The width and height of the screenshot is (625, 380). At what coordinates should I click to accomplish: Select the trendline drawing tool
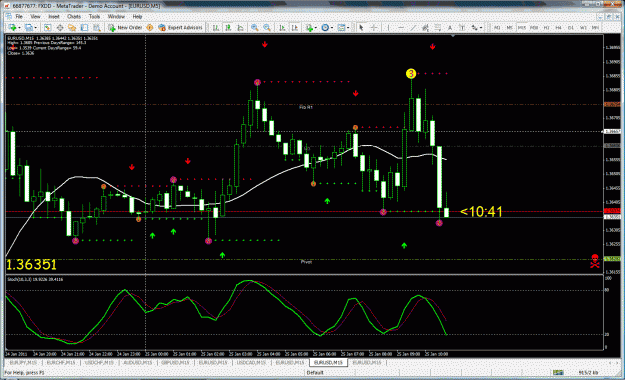[x=413, y=28]
